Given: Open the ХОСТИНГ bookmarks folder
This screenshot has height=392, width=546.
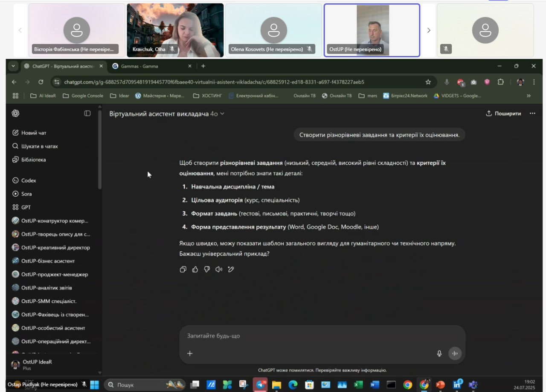Looking at the screenshot, I should (208, 96).
